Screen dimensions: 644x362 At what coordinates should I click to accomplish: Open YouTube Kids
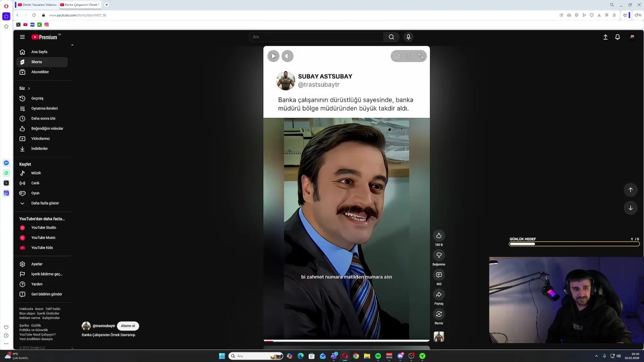tap(42, 248)
